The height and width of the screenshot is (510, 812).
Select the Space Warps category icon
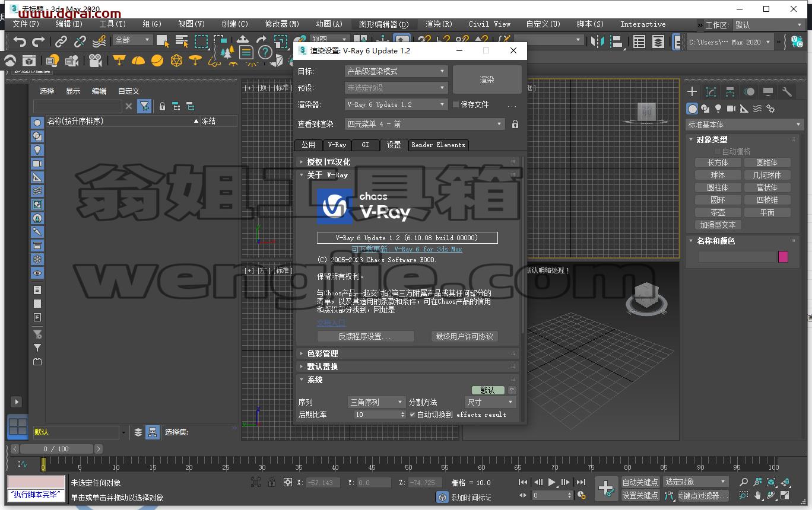tap(757, 109)
